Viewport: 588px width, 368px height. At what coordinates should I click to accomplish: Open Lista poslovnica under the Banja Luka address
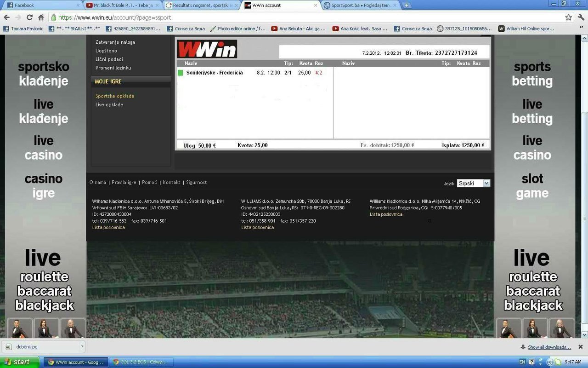(x=258, y=228)
